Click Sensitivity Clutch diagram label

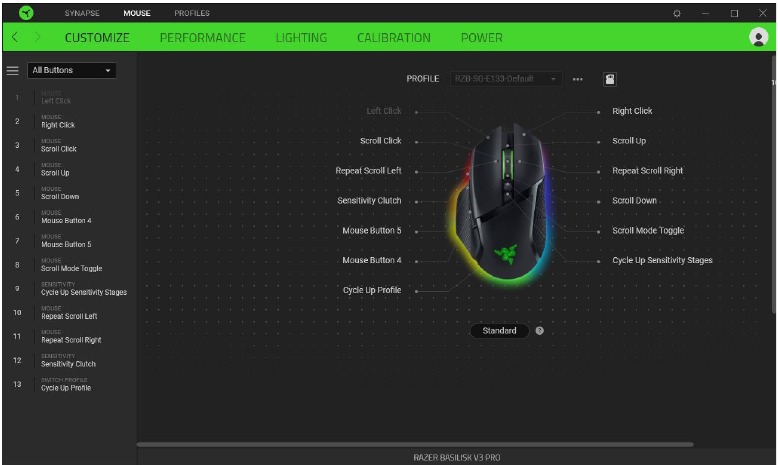click(x=369, y=200)
